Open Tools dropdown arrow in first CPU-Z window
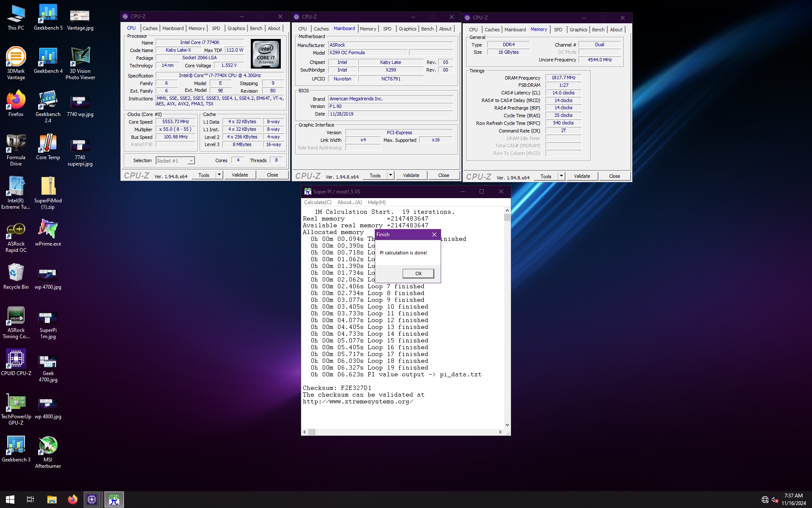This screenshot has width=812, height=508. tap(219, 175)
